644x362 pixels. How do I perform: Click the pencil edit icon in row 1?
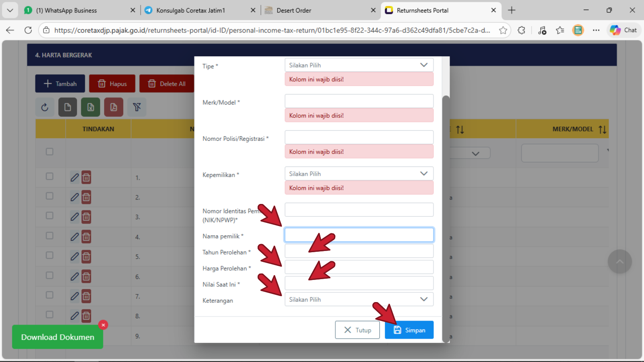pos(74,177)
